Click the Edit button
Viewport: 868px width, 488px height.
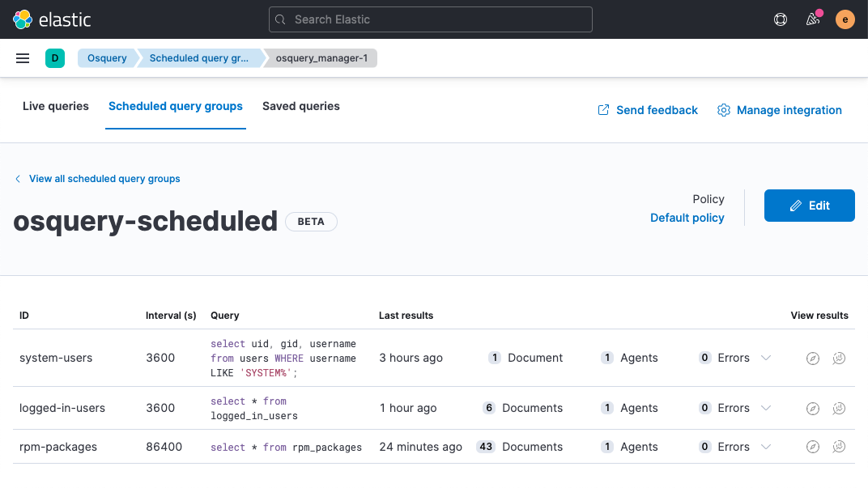pos(810,206)
